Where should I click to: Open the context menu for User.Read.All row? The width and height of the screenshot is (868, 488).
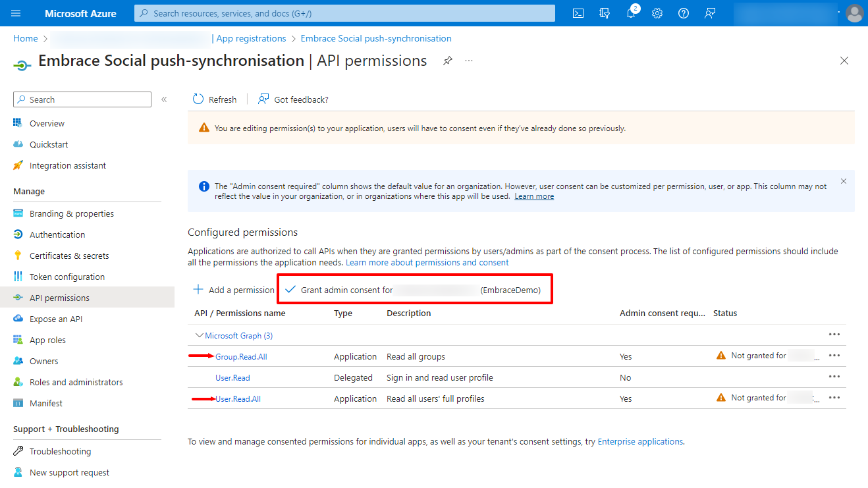(834, 398)
